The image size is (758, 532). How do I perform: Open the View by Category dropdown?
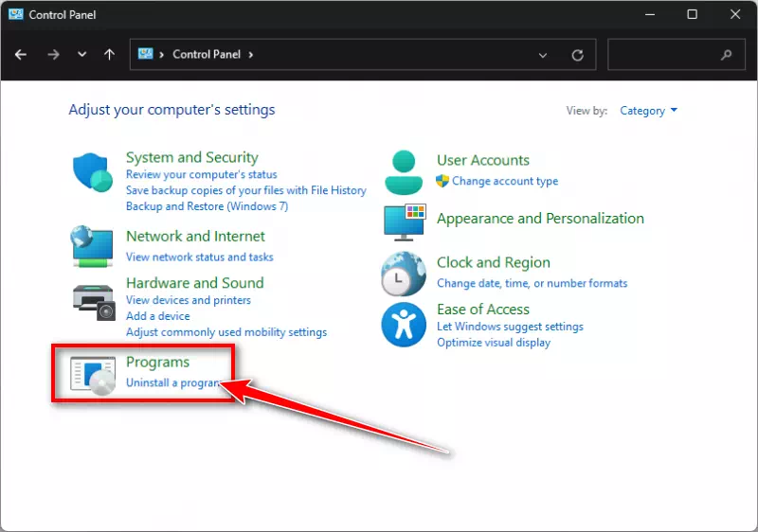pyautogui.click(x=648, y=111)
